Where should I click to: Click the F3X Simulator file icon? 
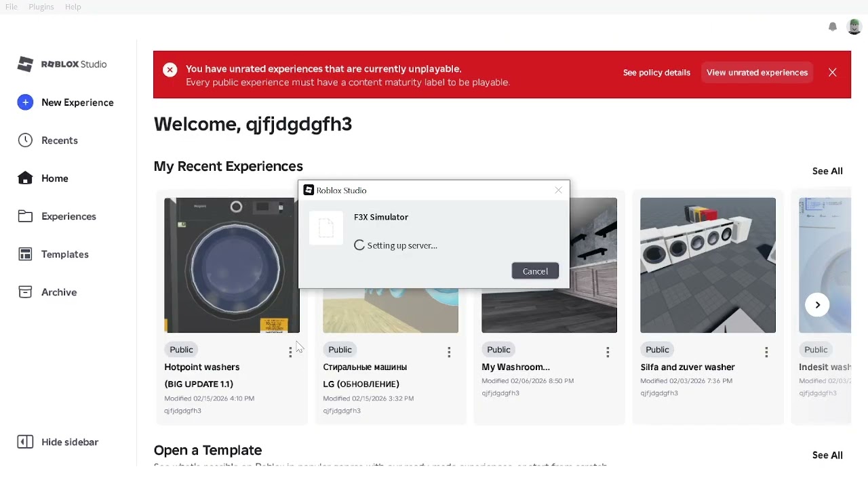[326, 228]
